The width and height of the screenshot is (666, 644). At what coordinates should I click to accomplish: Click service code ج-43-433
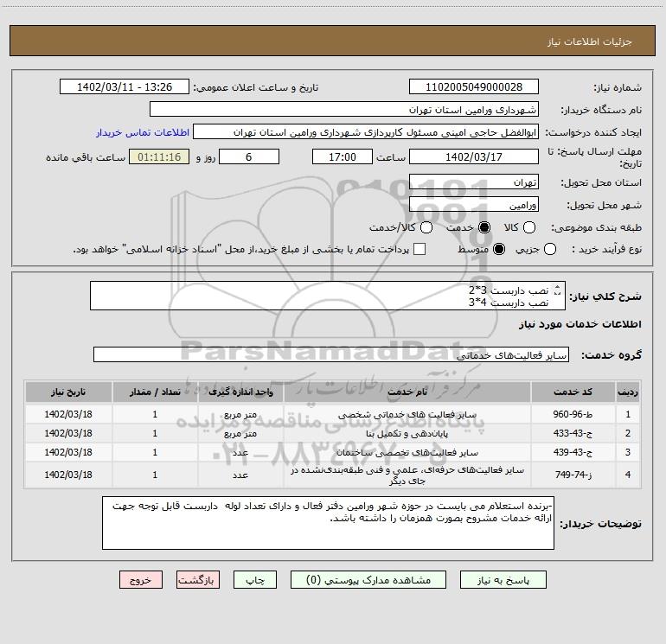pos(573,433)
